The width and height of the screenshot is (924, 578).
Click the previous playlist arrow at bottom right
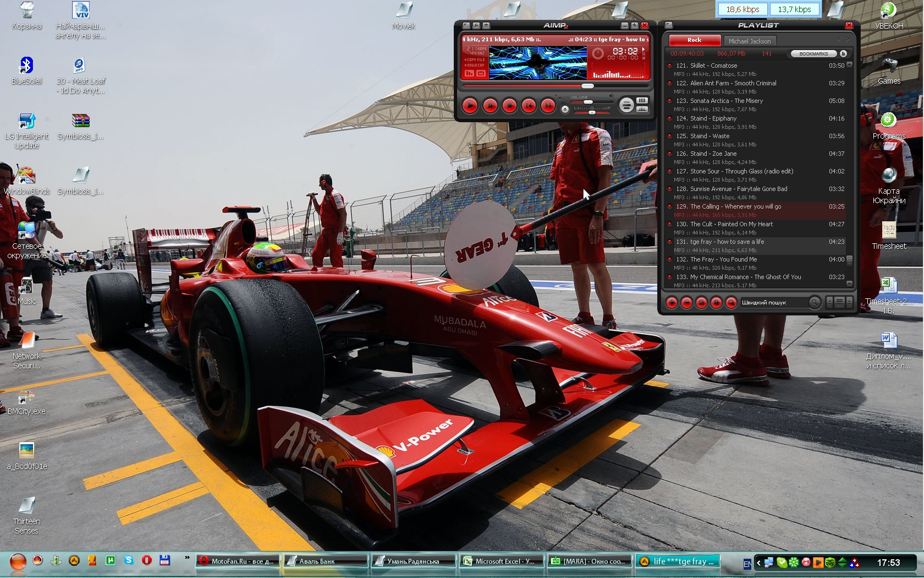829,302
